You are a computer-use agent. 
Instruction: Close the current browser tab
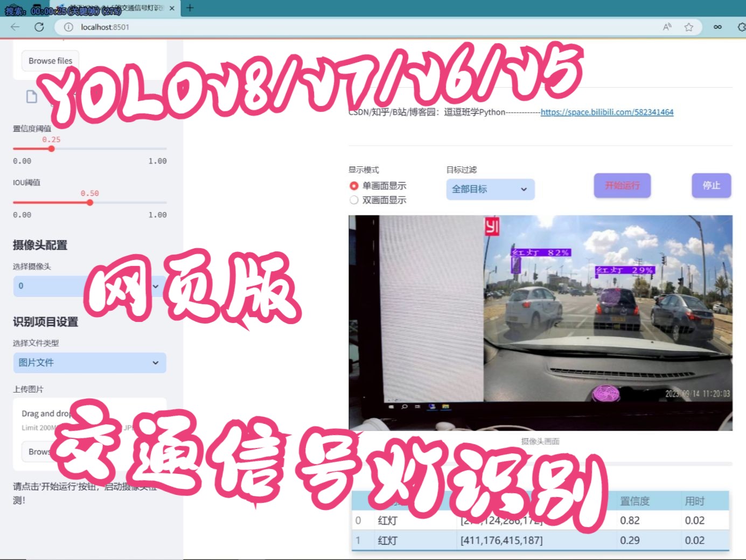172,8
